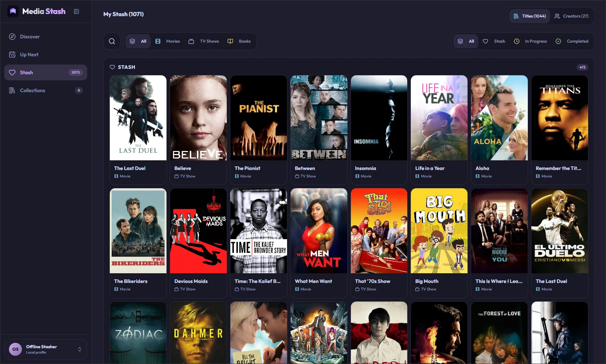Viewport: 606px width, 364px height.
Task: Switch to the Creators (27) view
Action: tap(572, 16)
